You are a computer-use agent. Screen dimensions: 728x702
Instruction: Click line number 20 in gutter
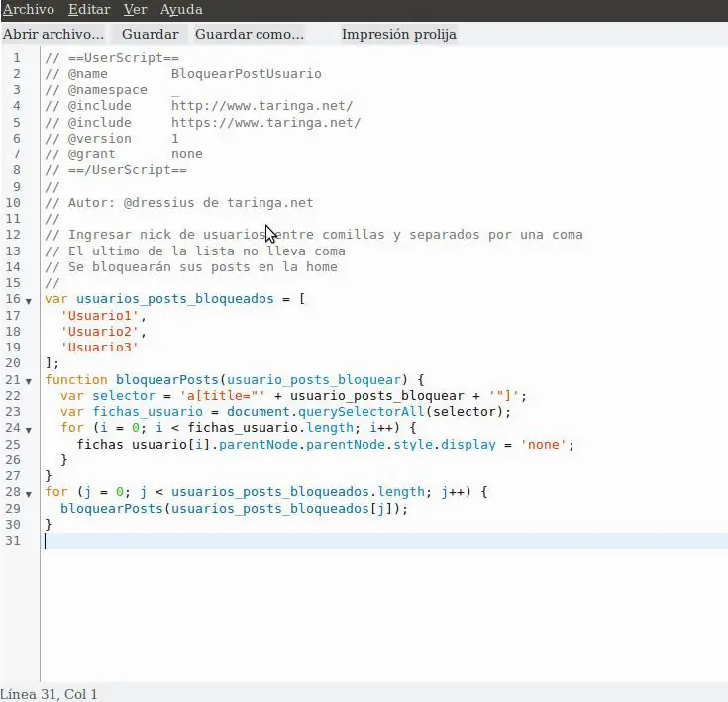coord(13,362)
